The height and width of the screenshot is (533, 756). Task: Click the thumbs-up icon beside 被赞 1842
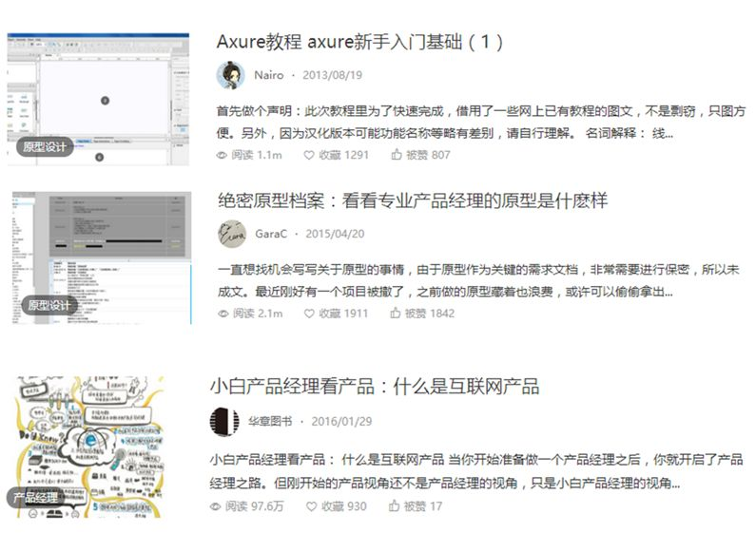pyautogui.click(x=396, y=314)
